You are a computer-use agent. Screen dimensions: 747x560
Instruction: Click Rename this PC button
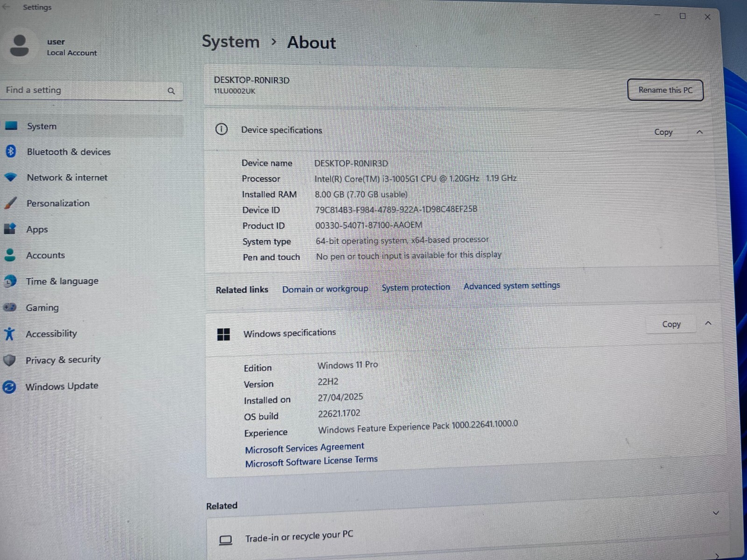pyautogui.click(x=665, y=90)
